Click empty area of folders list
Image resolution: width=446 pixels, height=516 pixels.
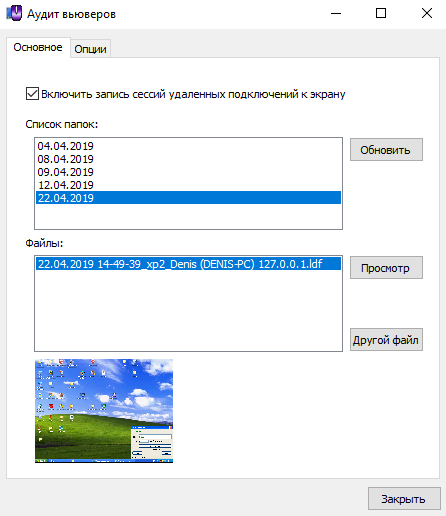coord(188,216)
